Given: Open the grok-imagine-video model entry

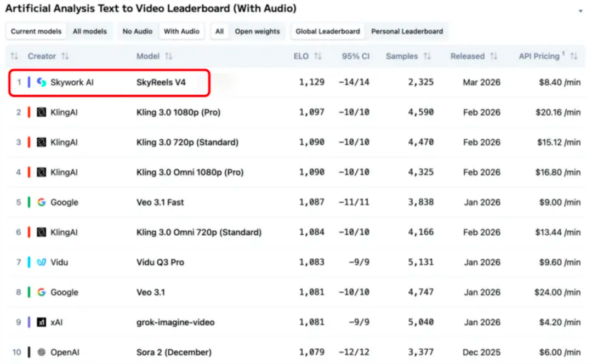Looking at the screenshot, I should (174, 322).
